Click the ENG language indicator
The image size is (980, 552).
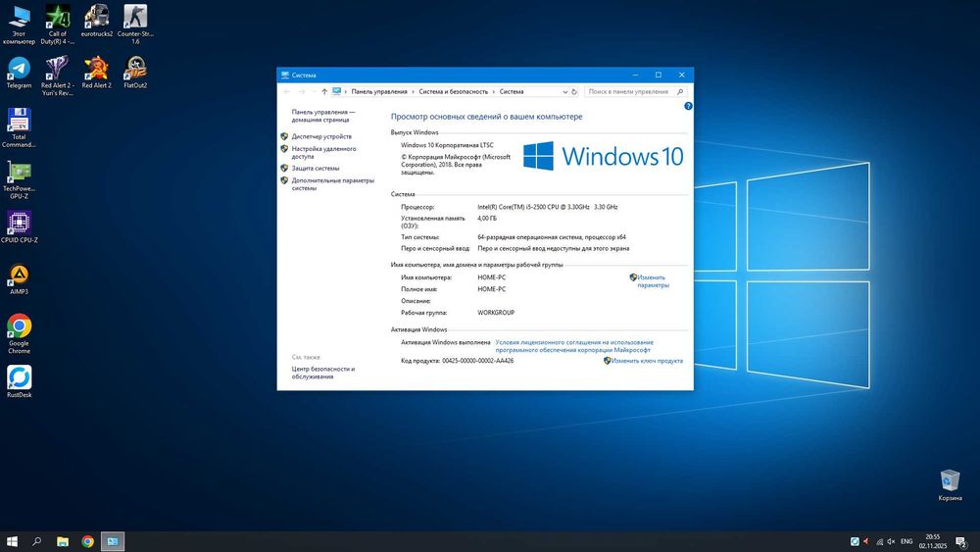(x=906, y=541)
